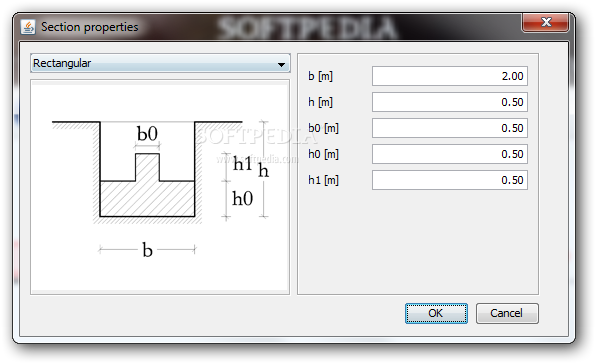Screen dimensions: 596x364
Task: Click the 'b [m]' label
Action: point(320,76)
